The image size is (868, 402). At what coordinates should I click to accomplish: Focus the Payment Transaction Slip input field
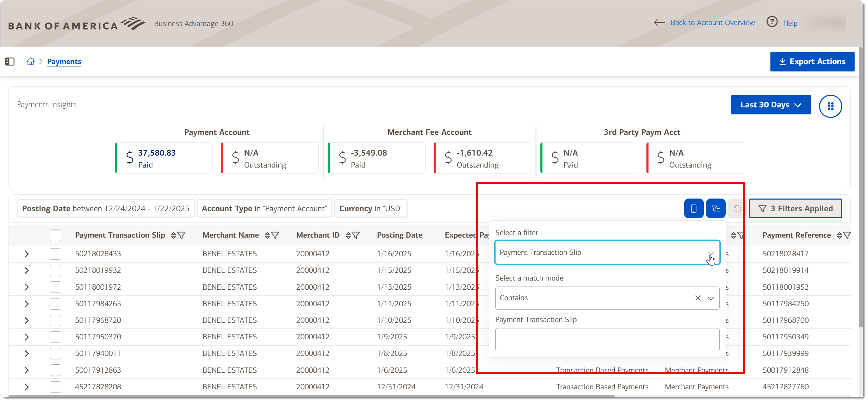(607, 340)
